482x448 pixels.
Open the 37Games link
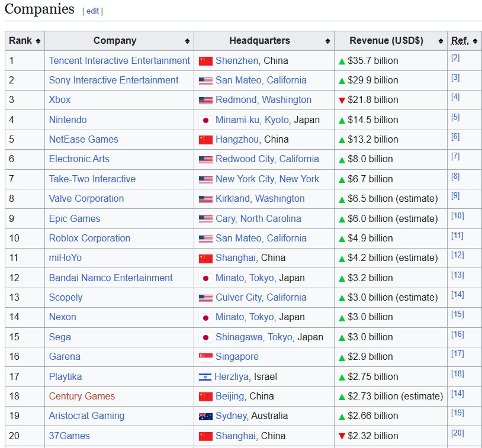tap(69, 436)
